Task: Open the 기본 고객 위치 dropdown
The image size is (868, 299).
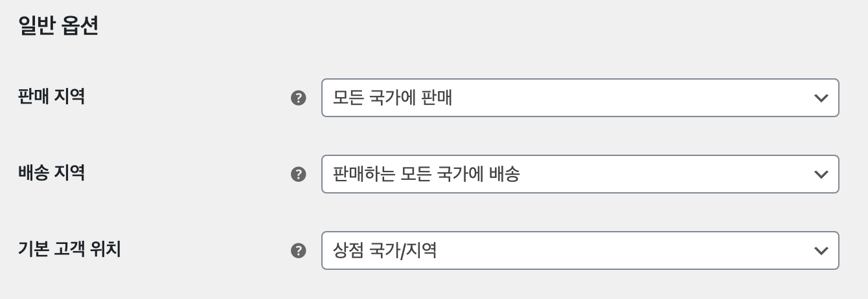Action: pos(580,250)
